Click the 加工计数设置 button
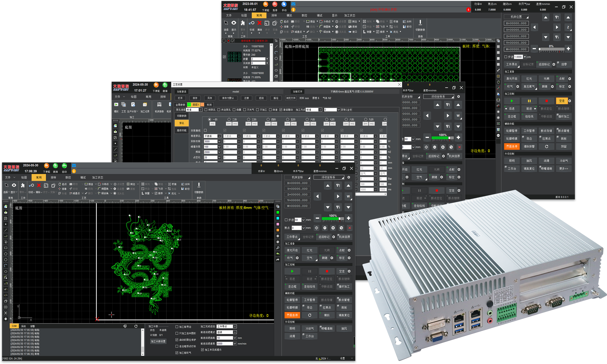The image size is (607, 364). [158, 341]
